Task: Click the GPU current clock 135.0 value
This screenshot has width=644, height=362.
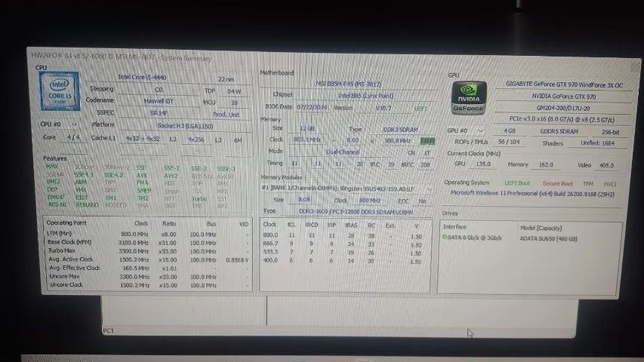Action: pyautogui.click(x=483, y=164)
